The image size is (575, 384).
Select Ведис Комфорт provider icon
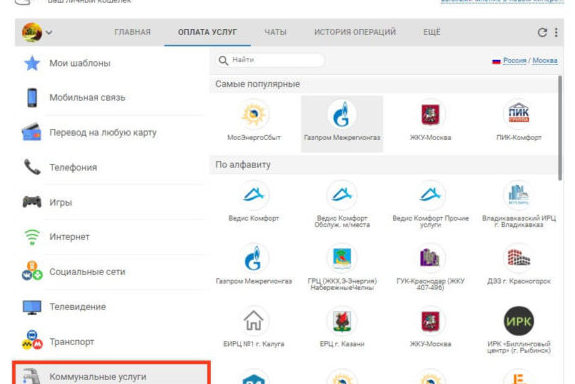point(254,195)
